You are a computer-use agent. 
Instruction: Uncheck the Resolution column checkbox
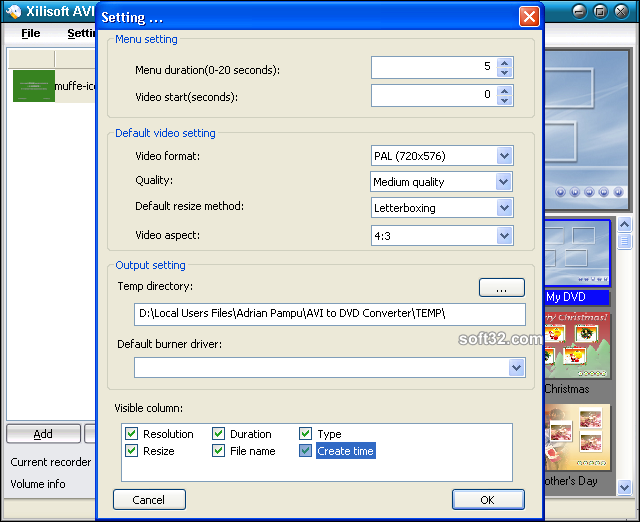tap(131, 433)
